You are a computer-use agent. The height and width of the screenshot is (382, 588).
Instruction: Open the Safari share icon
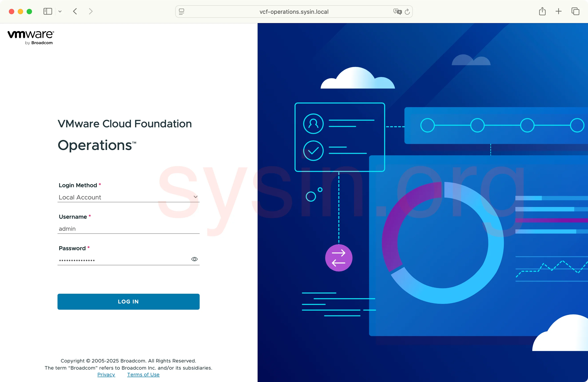[x=542, y=11]
